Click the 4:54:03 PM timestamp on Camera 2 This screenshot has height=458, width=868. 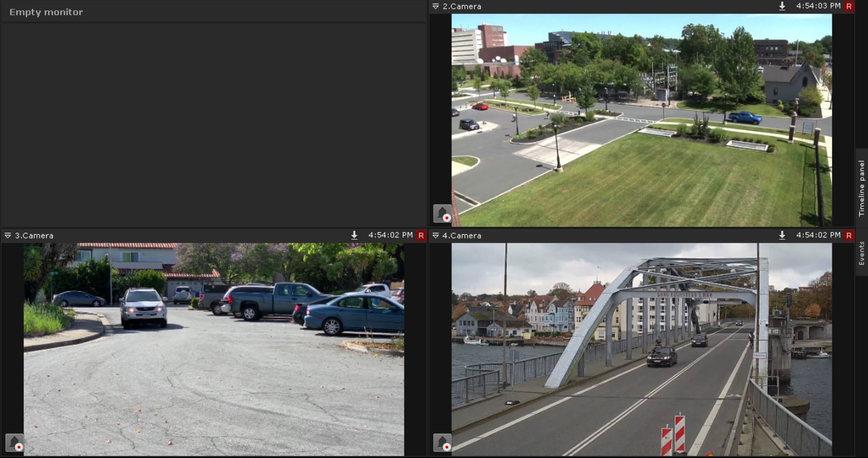pos(818,6)
